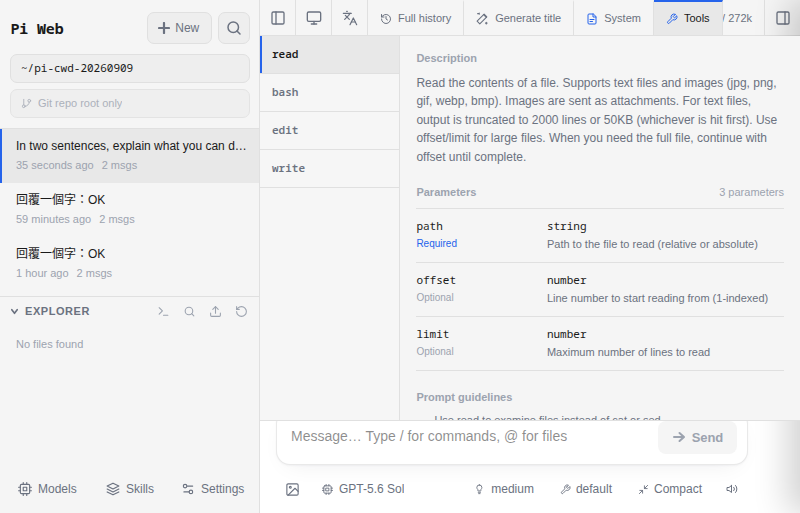Click the offset parameter name

point(436,280)
